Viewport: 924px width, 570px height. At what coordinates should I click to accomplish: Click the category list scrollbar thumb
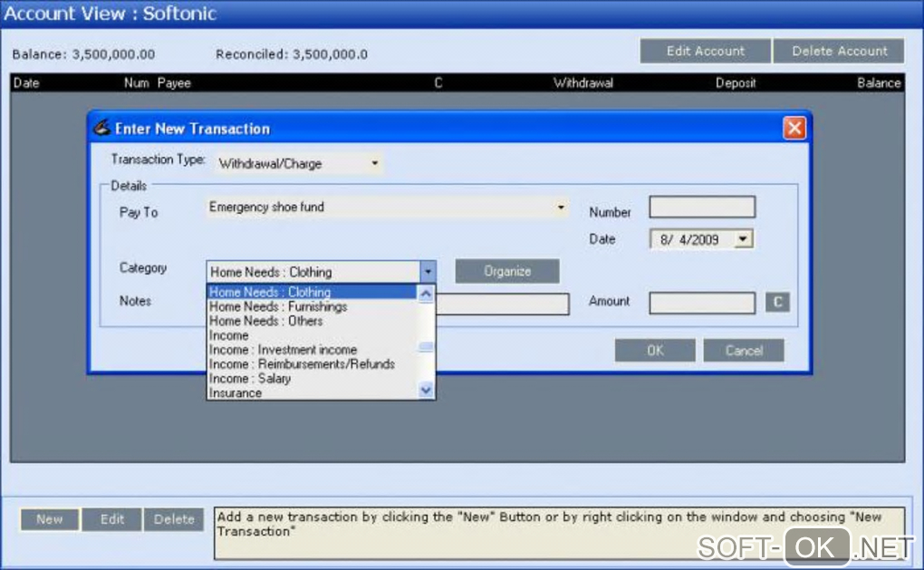click(x=426, y=346)
